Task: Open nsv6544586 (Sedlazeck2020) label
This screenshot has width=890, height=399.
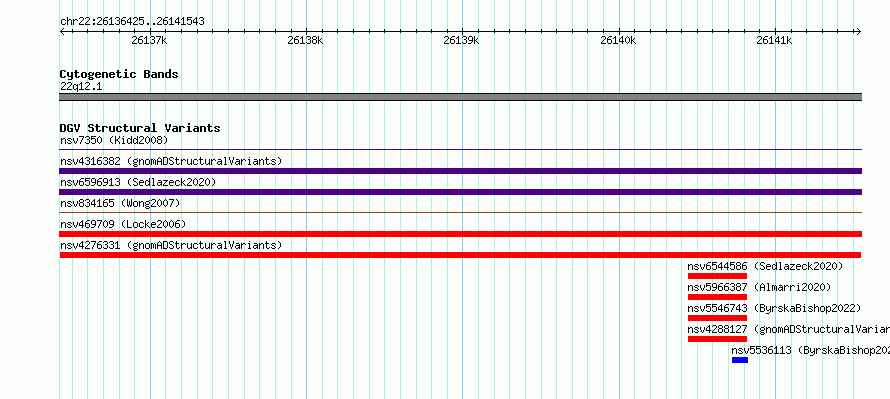Action: (765, 266)
